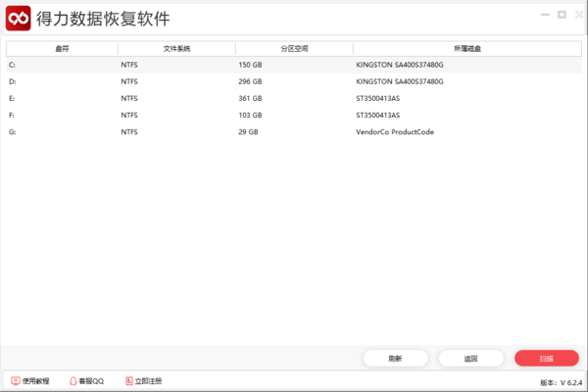Image resolution: width=588 pixels, height=392 pixels.
Task: Click the 版本 V 6.2.4 version label
Action: point(561,381)
